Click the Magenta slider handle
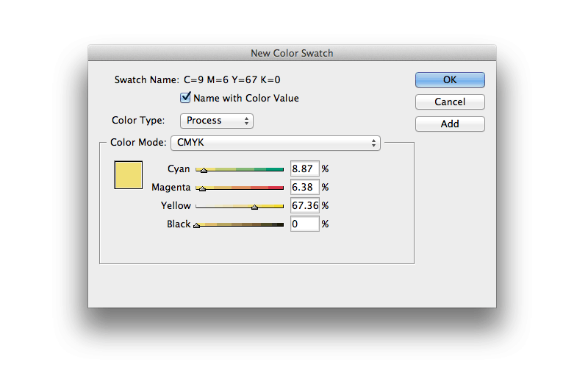 click(202, 189)
